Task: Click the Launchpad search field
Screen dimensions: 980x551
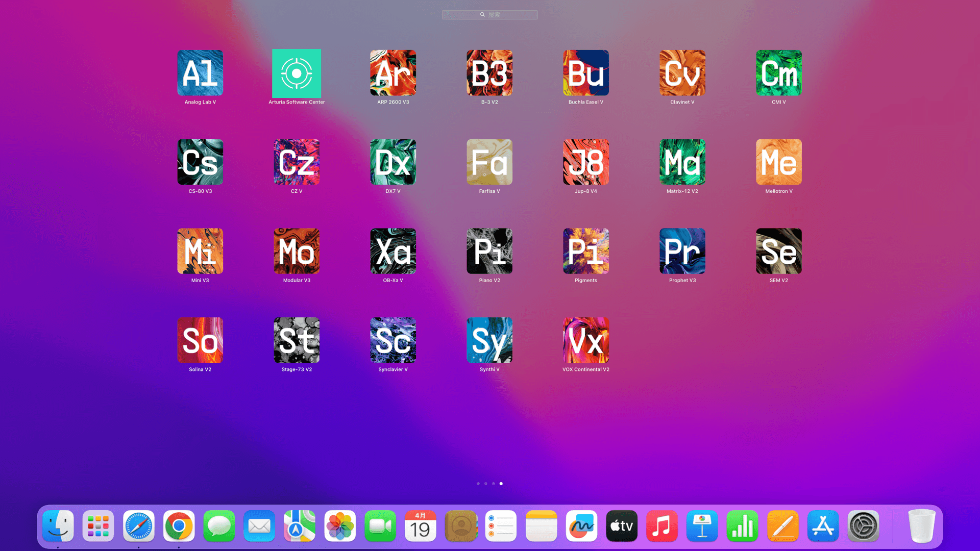Action: point(490,15)
